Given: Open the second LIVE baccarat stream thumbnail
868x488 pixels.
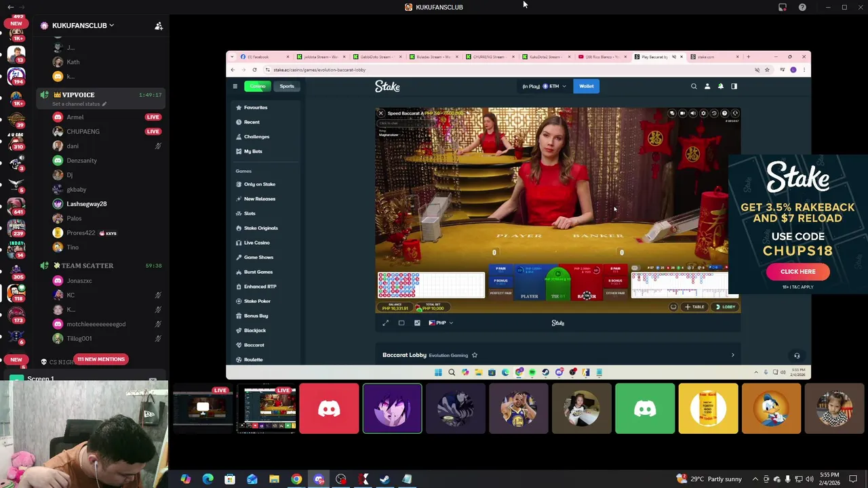Looking at the screenshot, I should [266, 409].
